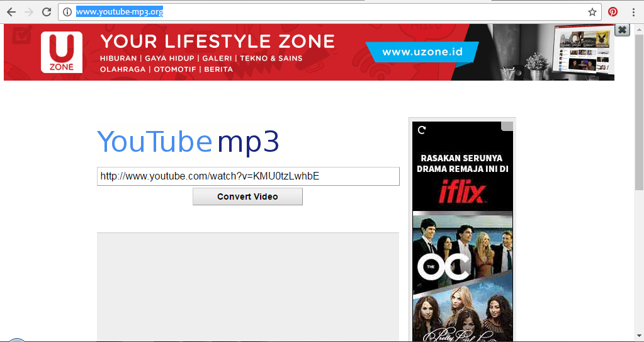Viewport: 644px width, 342px height.
Task: Focus the YouTube URL input field
Action: click(248, 176)
